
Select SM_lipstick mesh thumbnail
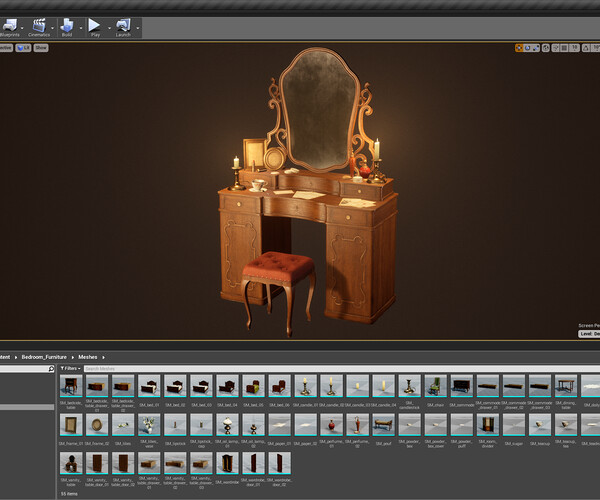click(x=175, y=425)
